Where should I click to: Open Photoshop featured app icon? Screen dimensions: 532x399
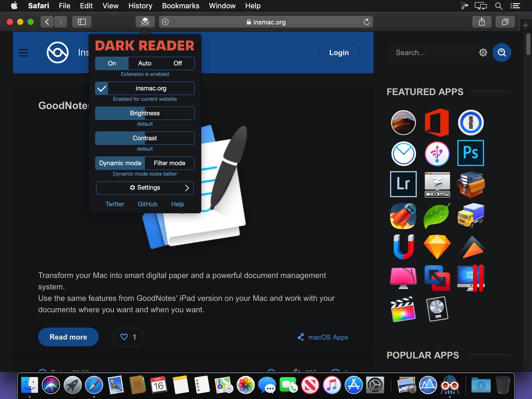point(471,153)
